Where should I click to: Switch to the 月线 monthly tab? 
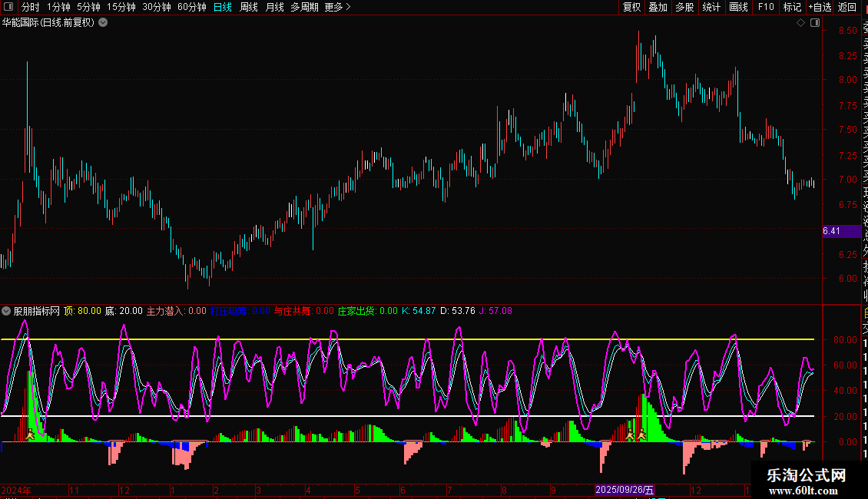coord(274,7)
